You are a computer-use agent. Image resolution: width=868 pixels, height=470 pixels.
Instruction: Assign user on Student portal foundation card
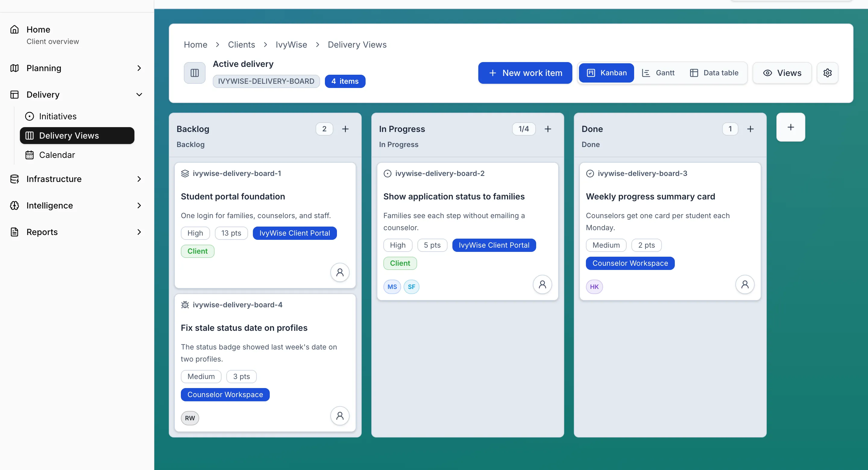pyautogui.click(x=340, y=272)
